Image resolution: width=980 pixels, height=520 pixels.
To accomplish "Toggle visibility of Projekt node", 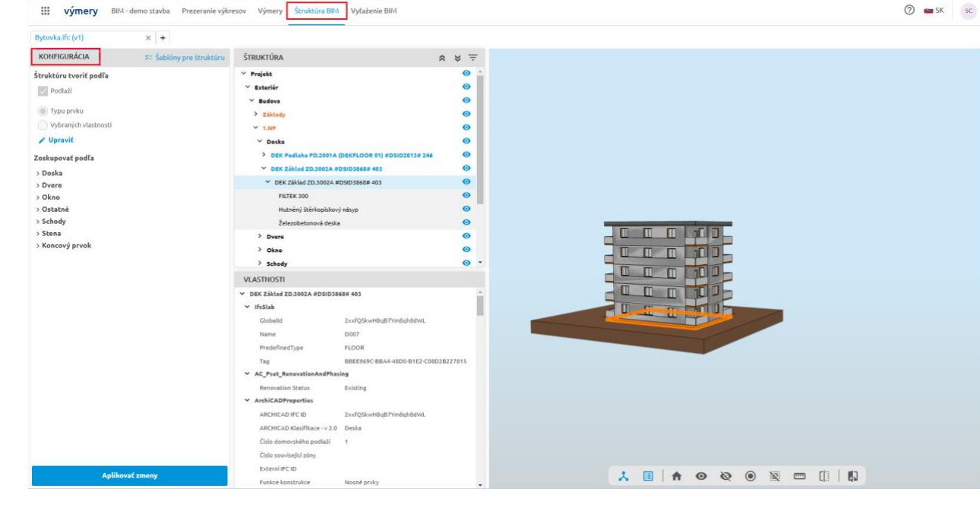I will click(466, 74).
